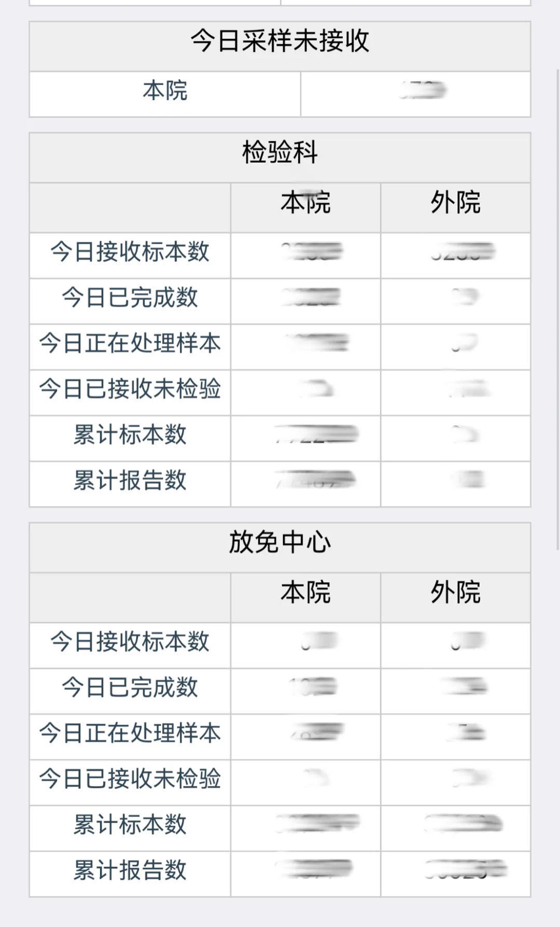Select 累计标本数 row label in 检验科
The height and width of the screenshot is (927, 560).
130,434
